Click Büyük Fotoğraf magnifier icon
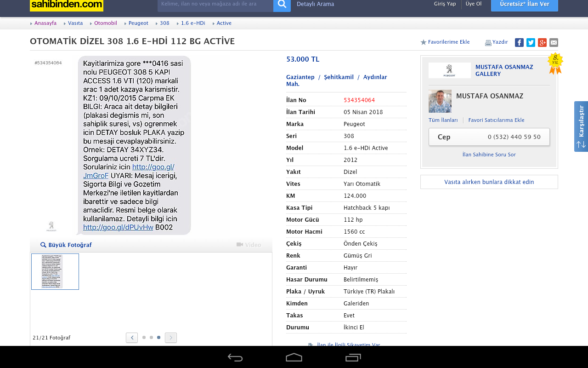This screenshot has height=368, width=588. 43,245
